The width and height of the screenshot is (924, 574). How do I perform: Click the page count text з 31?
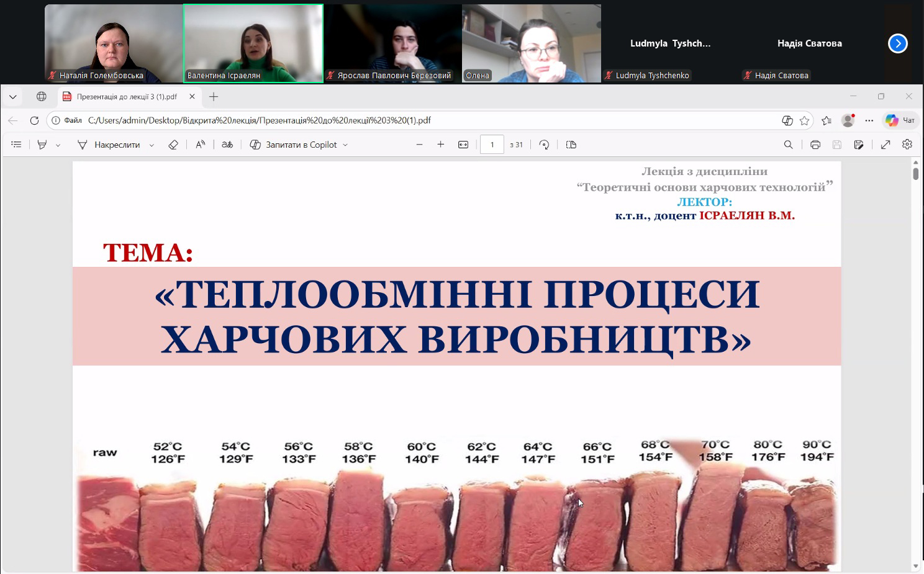pos(516,145)
